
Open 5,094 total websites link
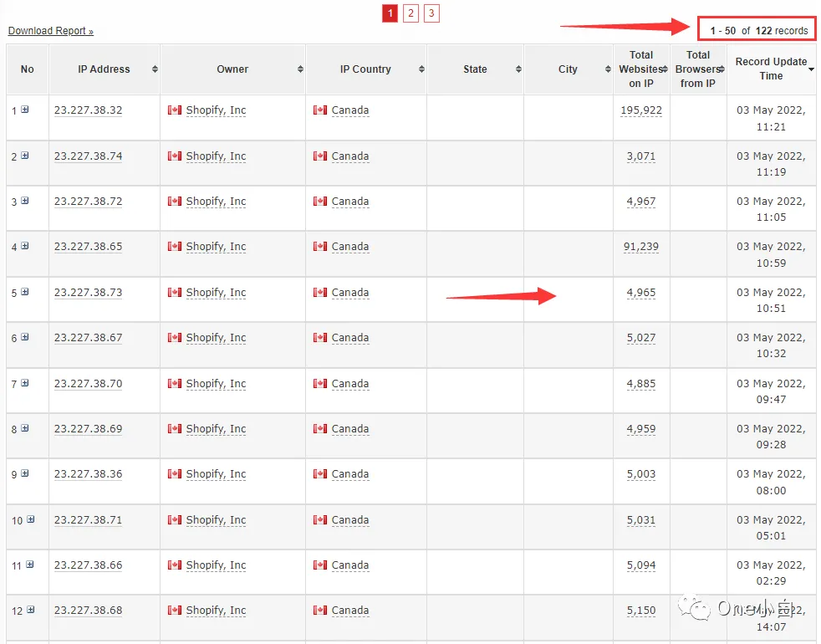(x=641, y=565)
